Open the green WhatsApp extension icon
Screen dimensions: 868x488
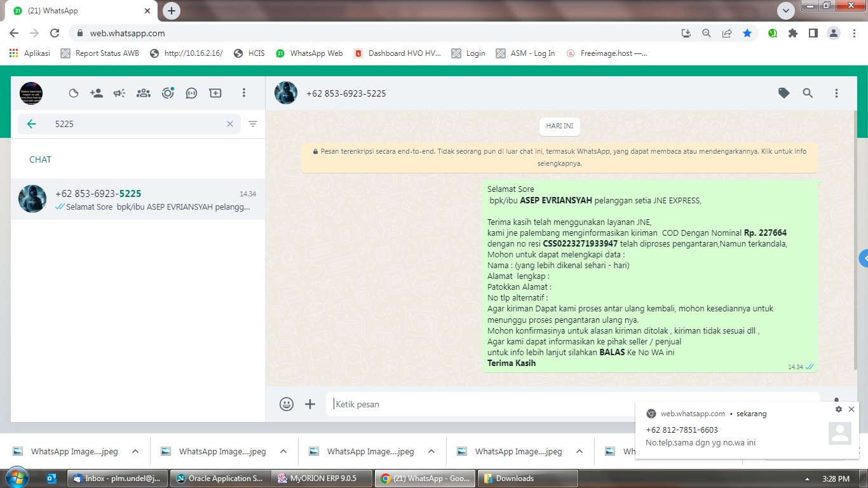(x=773, y=33)
